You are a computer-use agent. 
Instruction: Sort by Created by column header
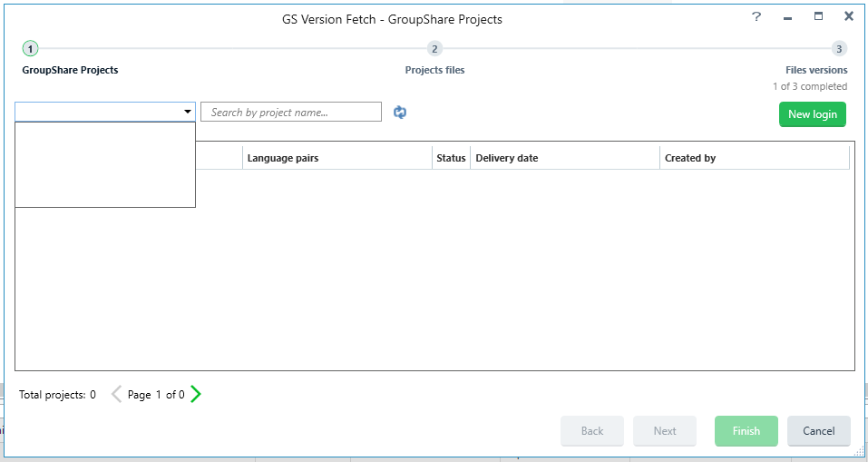coord(755,158)
